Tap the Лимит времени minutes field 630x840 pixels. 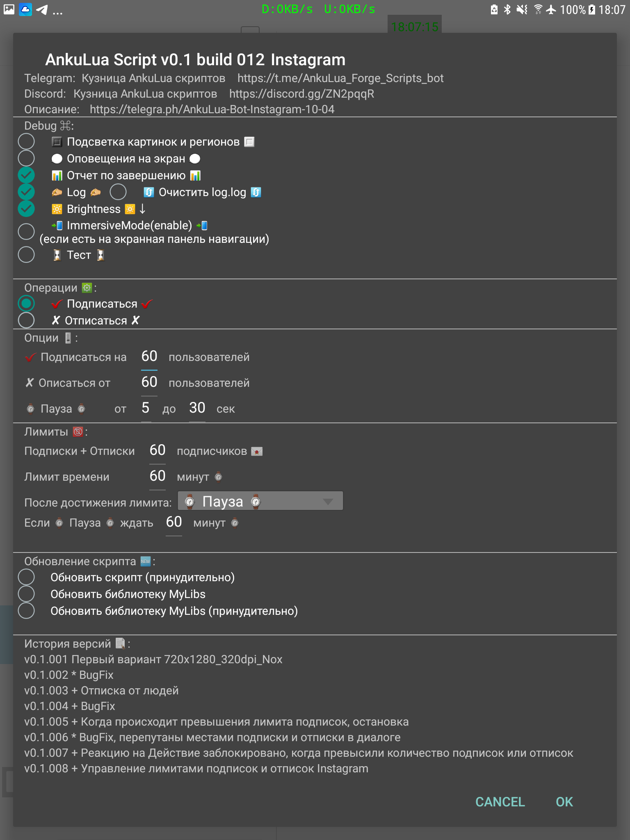157,476
